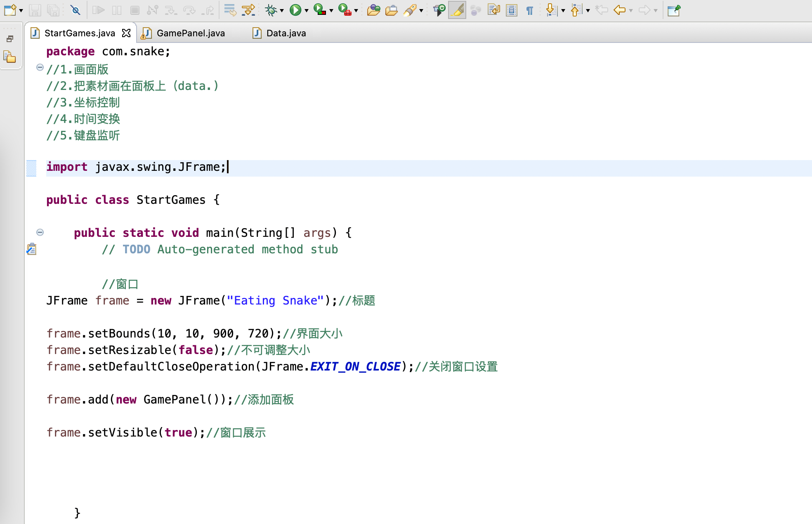This screenshot has width=812, height=524.
Task: Click the Forward navigation arrow
Action: pos(644,10)
